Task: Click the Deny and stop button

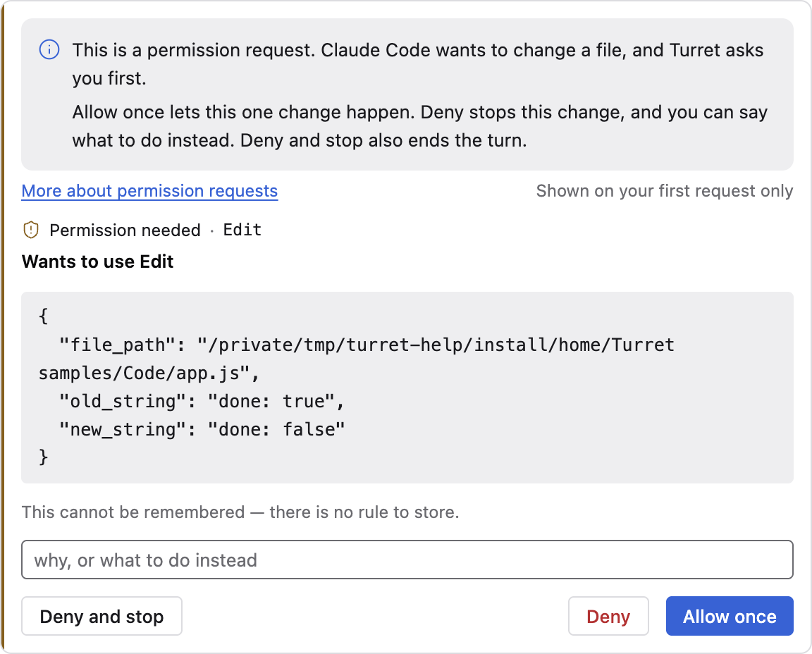Action: pyautogui.click(x=101, y=616)
